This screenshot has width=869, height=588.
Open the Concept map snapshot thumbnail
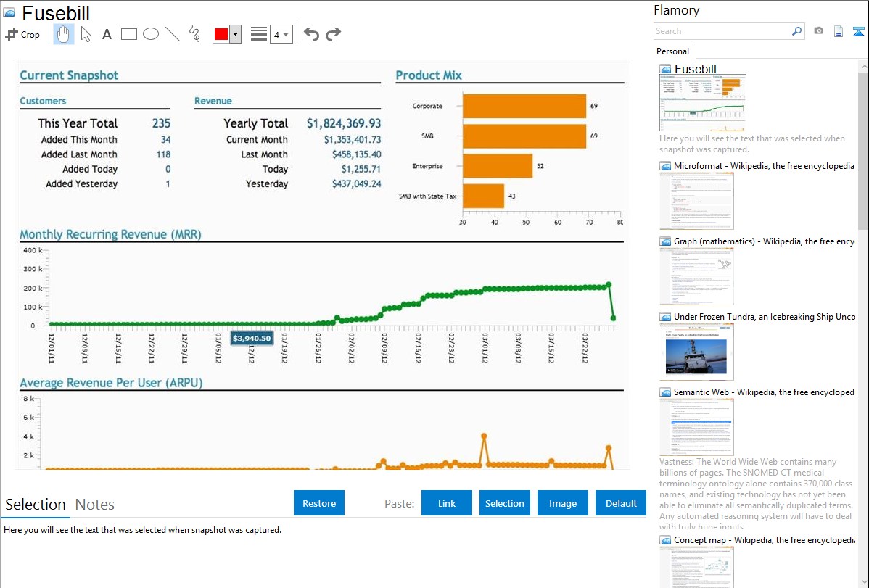coord(696,567)
